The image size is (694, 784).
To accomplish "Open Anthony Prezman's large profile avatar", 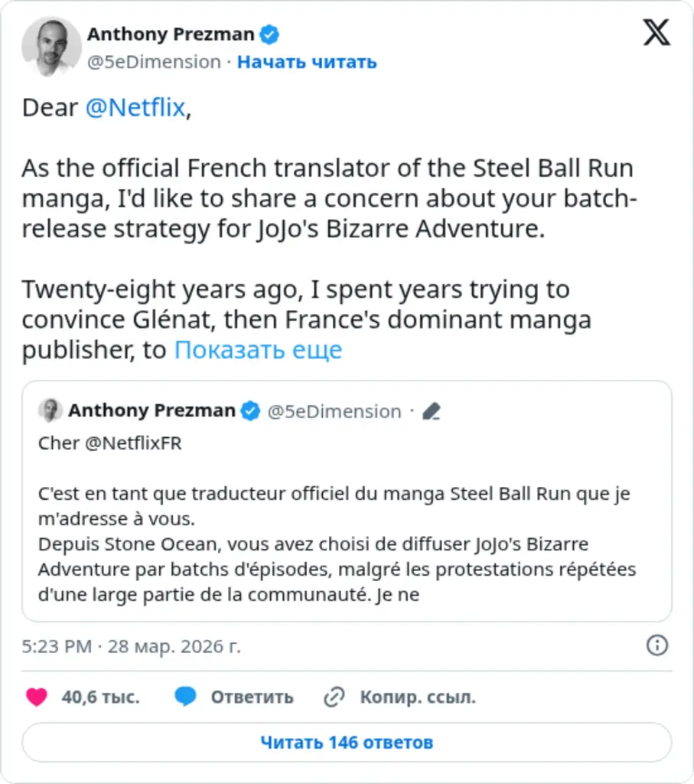I will [51, 47].
